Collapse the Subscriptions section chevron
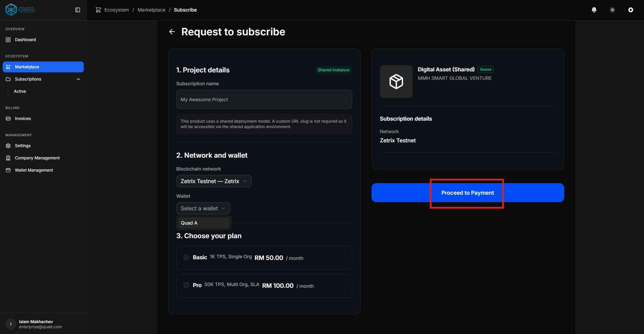The image size is (644, 334). coord(78,79)
